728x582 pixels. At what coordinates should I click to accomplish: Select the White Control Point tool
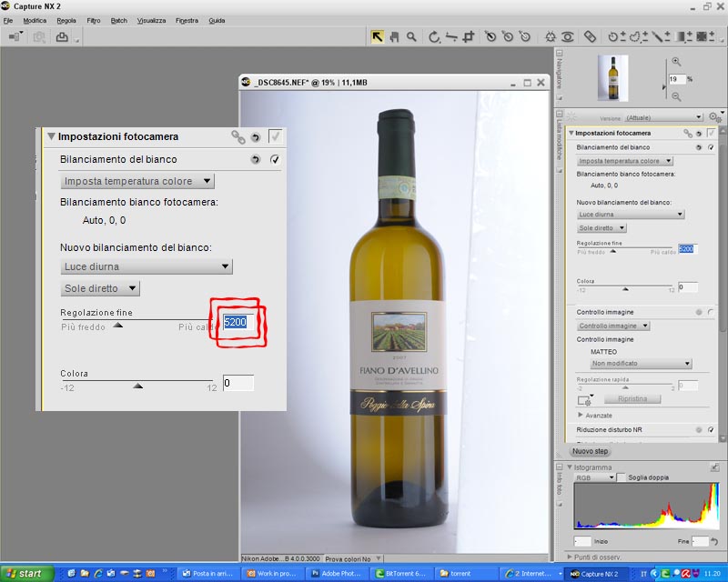pyautogui.click(x=525, y=36)
